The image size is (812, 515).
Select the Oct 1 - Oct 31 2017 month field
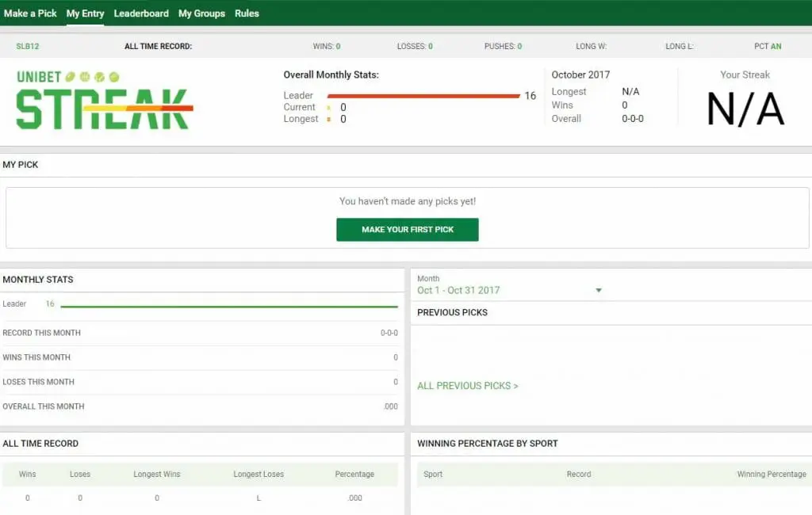pyautogui.click(x=458, y=291)
